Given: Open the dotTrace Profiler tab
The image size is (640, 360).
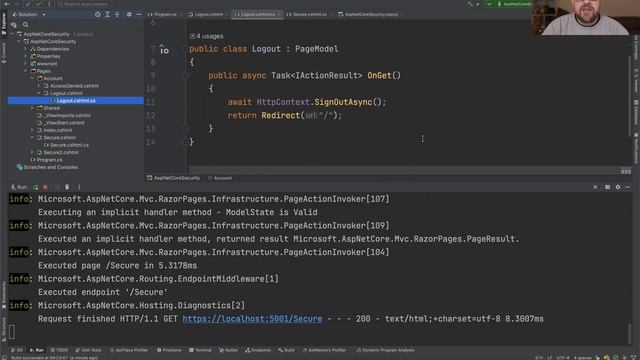Looking at the screenshot, I should coord(129,350).
